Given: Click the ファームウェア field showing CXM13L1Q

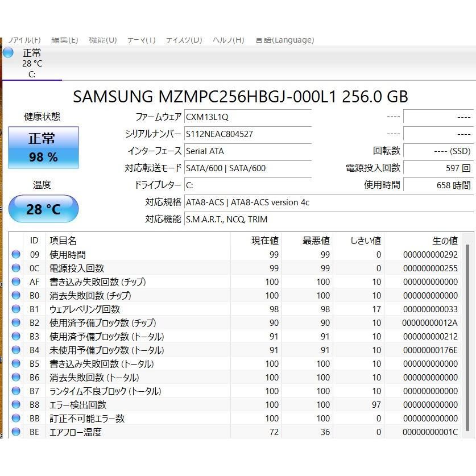Looking at the screenshot, I should pyautogui.click(x=247, y=117).
